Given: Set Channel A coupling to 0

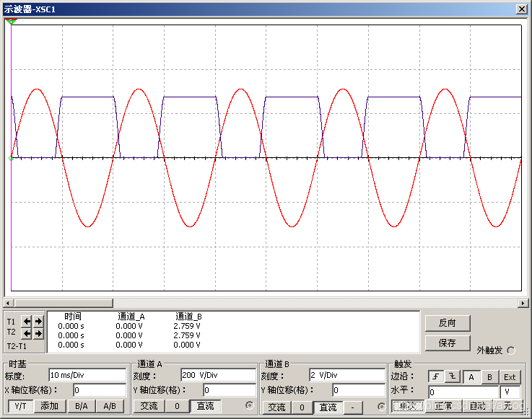Looking at the screenshot, I should [177, 406].
